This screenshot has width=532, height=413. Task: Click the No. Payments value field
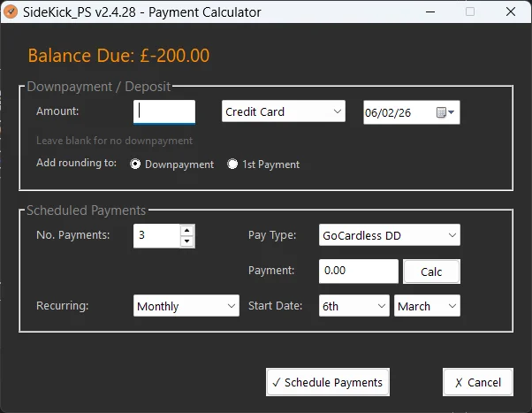(x=156, y=236)
